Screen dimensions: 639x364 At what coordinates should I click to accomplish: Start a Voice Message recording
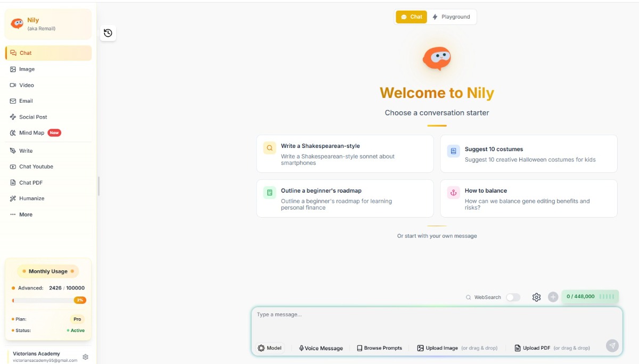321,348
